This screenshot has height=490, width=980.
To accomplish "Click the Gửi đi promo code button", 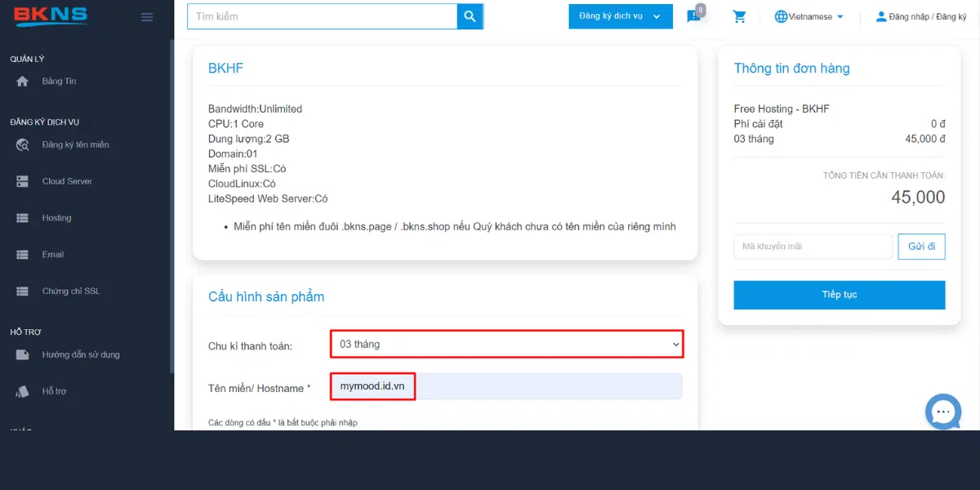I will coord(921,247).
